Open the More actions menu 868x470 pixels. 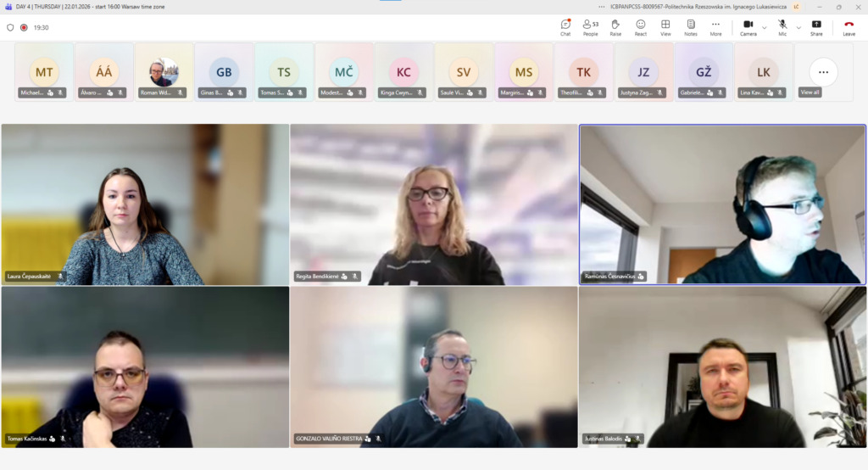(715, 27)
